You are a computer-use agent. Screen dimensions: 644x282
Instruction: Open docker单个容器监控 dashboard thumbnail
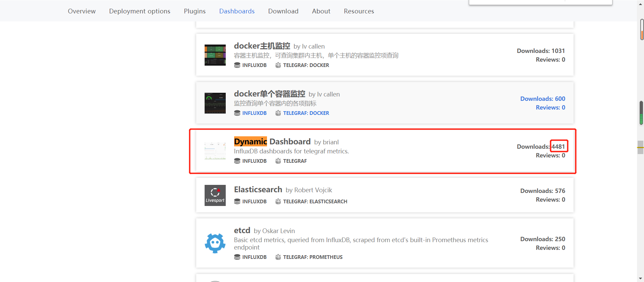[x=215, y=103]
